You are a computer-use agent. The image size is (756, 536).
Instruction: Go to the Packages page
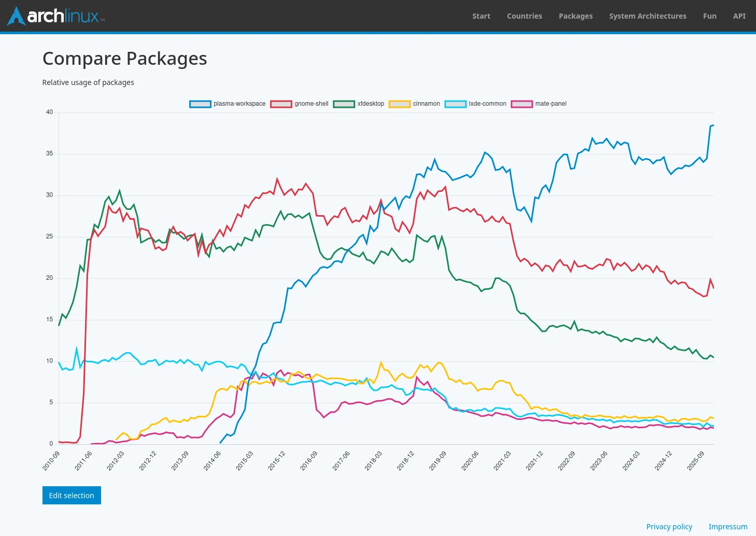[575, 16]
